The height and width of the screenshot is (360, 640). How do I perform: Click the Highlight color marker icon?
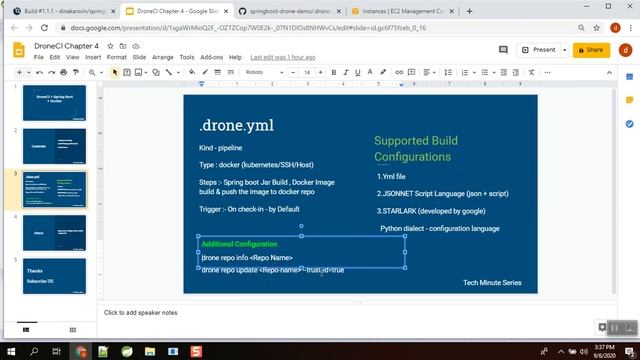pos(383,73)
